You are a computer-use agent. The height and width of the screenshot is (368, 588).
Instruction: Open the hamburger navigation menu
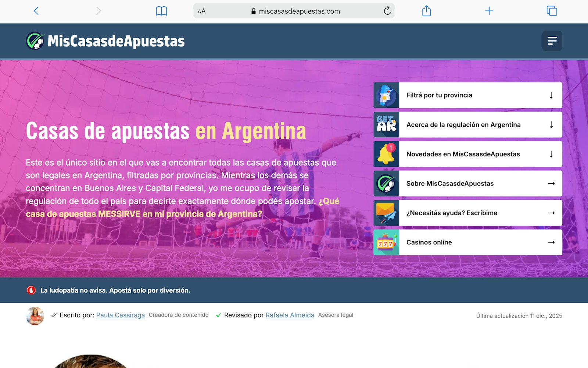(552, 41)
